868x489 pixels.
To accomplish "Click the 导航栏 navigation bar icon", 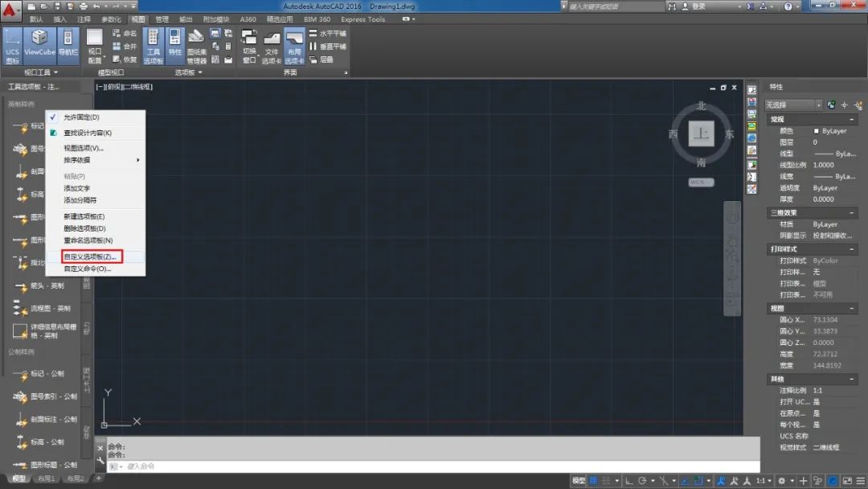I will point(68,45).
